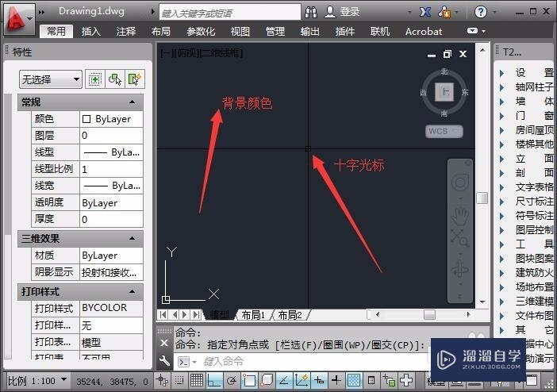Expand the 图层控制 menu in T20 panel
This screenshot has height=392, width=557.
(502, 230)
